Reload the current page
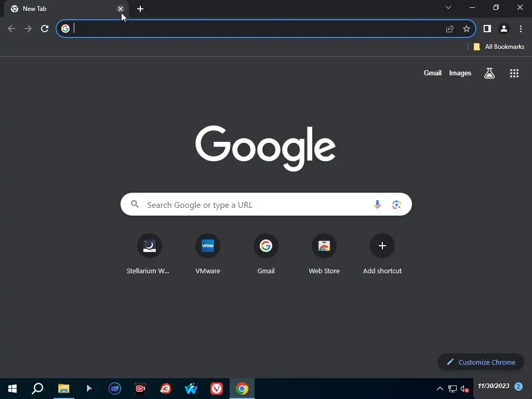This screenshot has width=532, height=399. (45, 29)
